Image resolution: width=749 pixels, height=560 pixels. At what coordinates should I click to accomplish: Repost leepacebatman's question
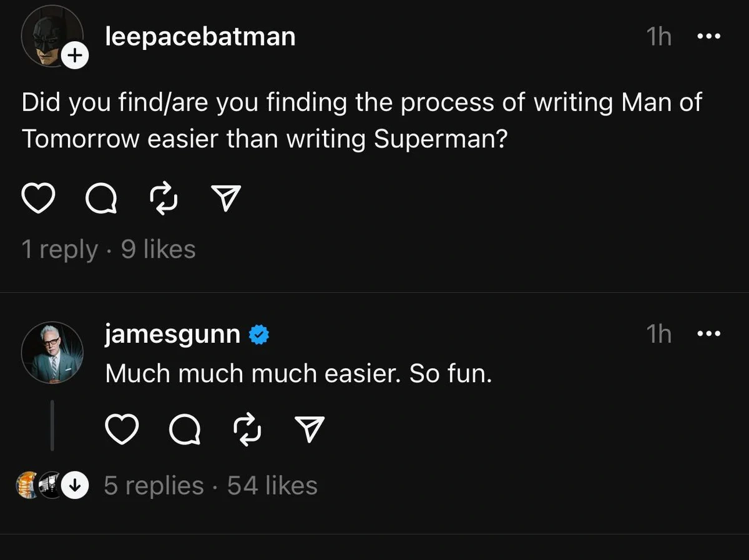[165, 199]
